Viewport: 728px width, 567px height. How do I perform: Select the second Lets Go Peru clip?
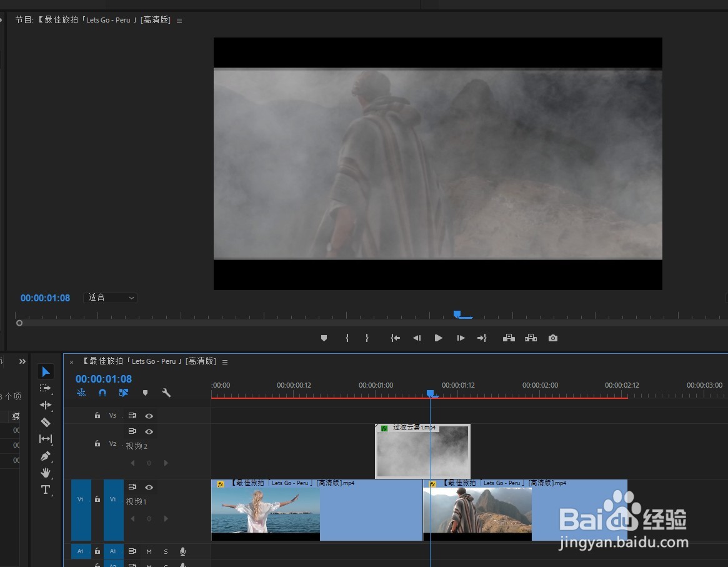pyautogui.click(x=525, y=510)
